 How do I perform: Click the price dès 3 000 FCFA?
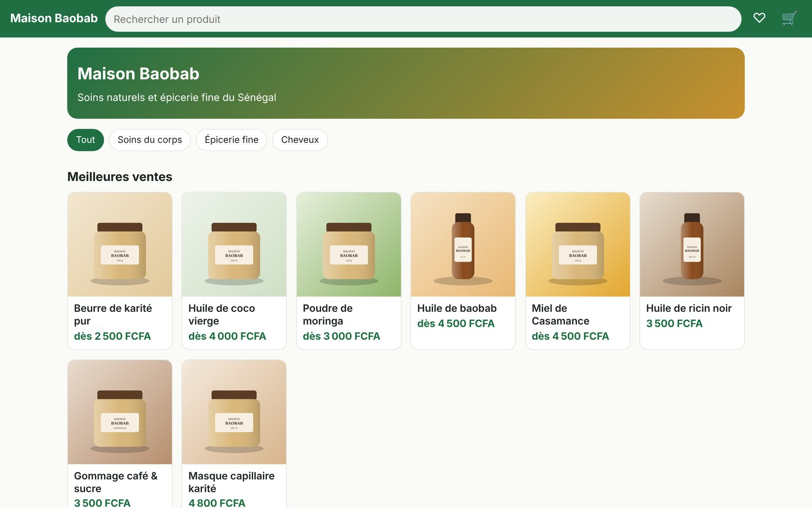coord(341,336)
